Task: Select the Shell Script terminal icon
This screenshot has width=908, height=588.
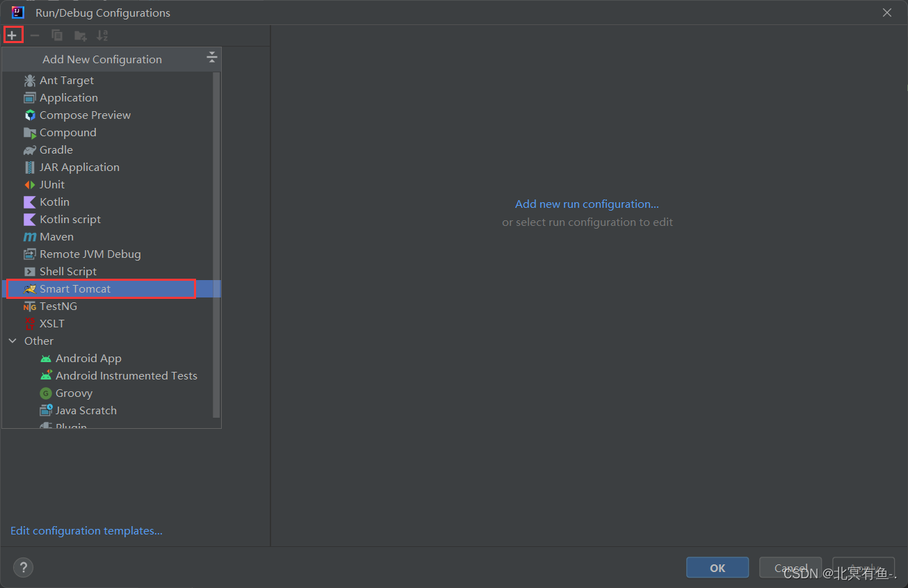Action: pyautogui.click(x=30, y=272)
